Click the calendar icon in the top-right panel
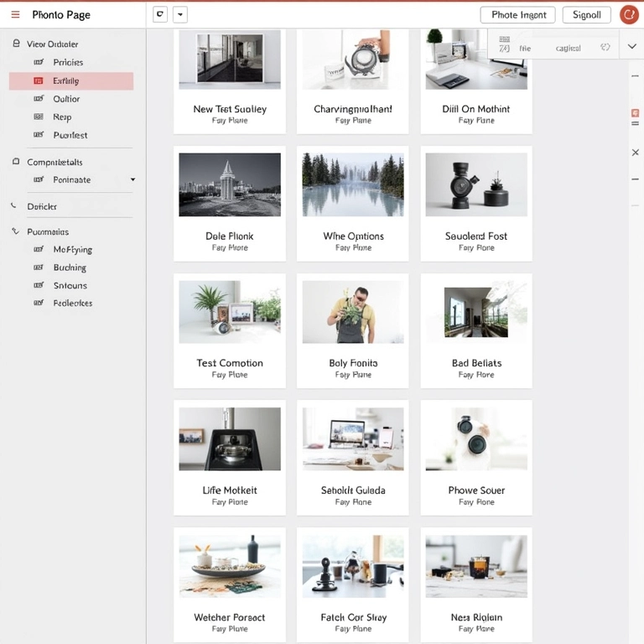Screen dimensions: 644x644 click(504, 39)
